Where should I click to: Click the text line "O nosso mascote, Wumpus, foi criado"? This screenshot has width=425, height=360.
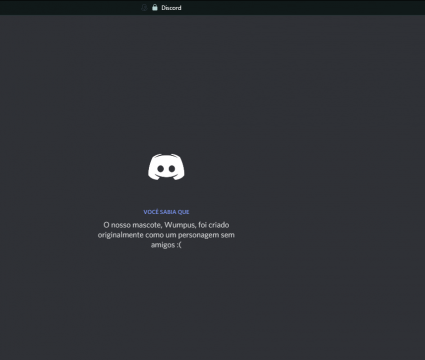166,225
